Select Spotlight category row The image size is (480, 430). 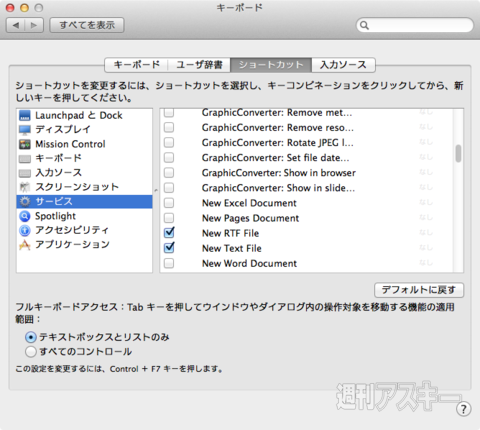(84, 216)
